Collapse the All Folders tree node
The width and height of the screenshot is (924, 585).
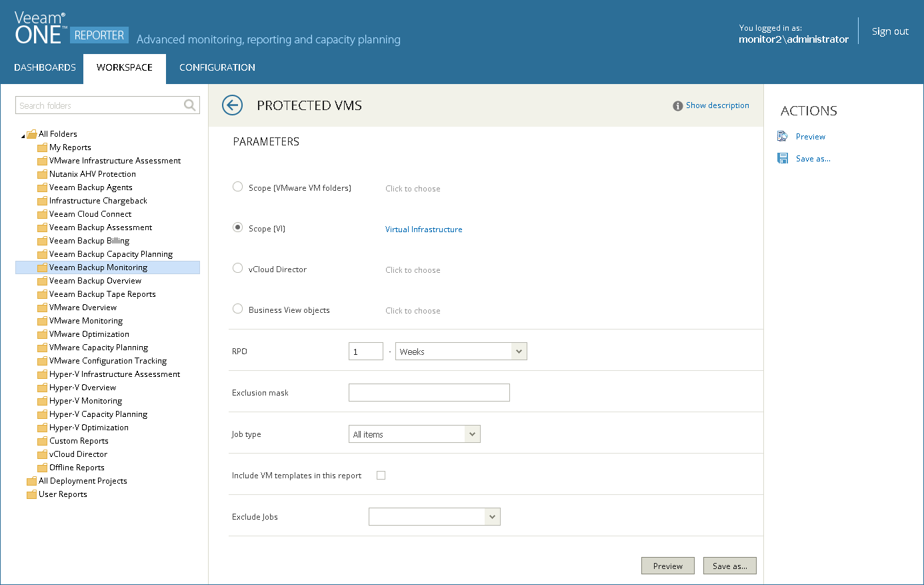coord(23,135)
